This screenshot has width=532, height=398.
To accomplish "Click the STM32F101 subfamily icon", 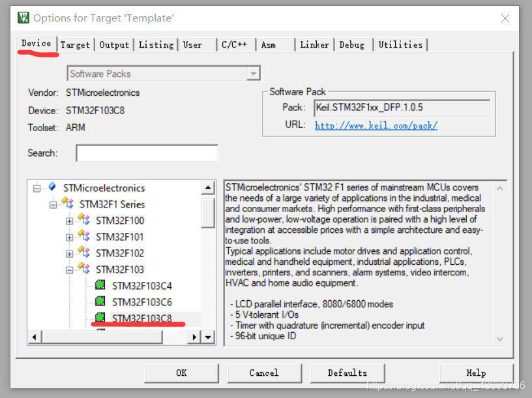I will [x=84, y=236].
